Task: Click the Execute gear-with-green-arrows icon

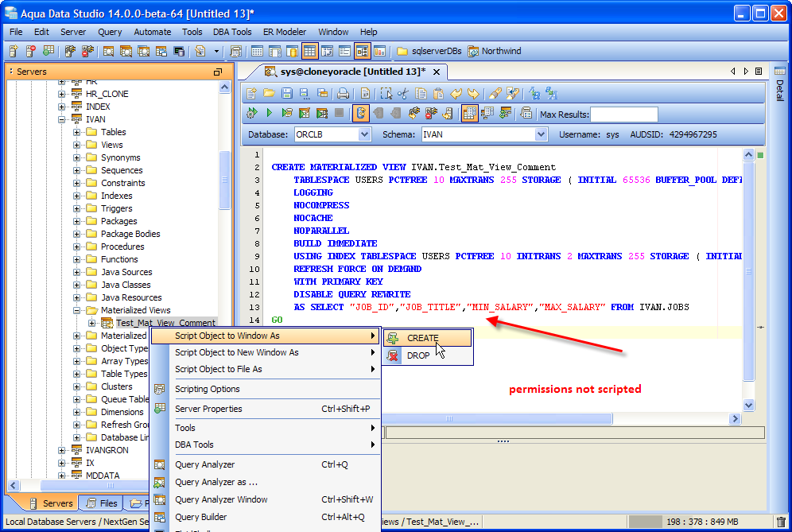Action: click(251, 113)
